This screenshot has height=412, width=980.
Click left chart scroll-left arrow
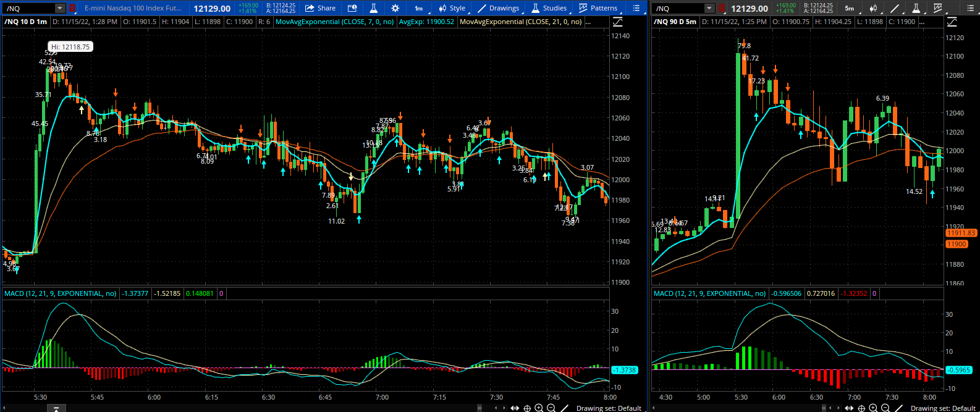pyautogui.click(x=496, y=408)
